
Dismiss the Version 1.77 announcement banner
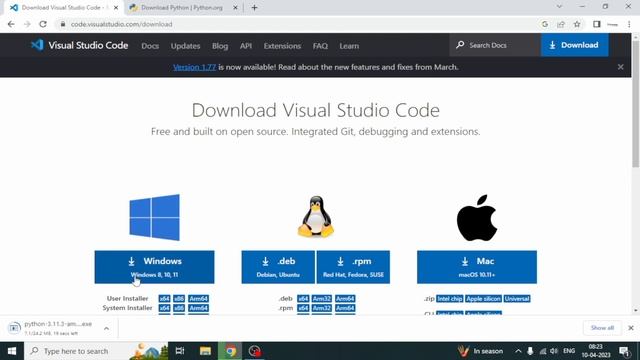click(620, 67)
